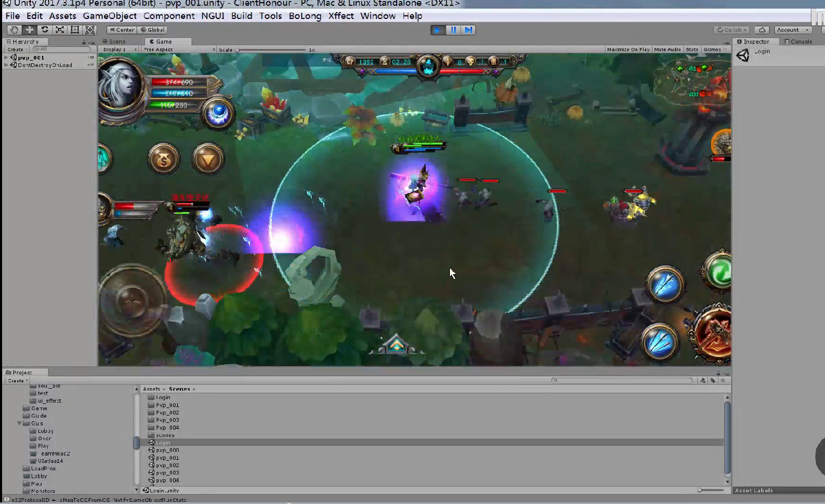Click the Assets breadcrumb
825x504 pixels.
(151, 389)
